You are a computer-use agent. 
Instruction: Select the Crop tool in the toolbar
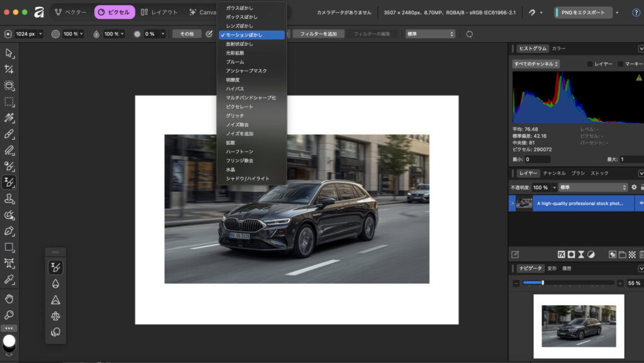pyautogui.click(x=9, y=69)
